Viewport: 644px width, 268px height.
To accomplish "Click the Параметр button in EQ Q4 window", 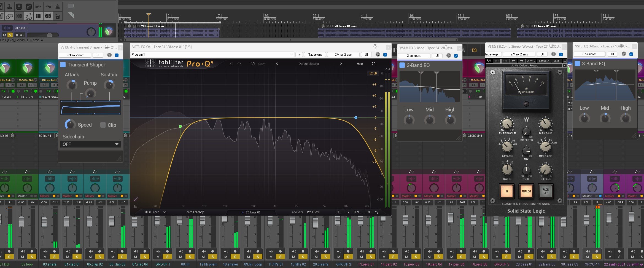I will (315, 55).
